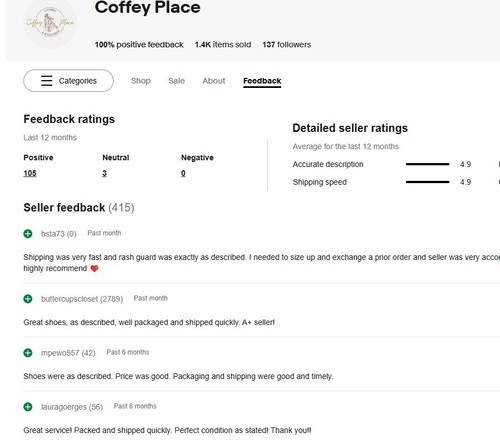Switch to the Shop tab
The width and height of the screenshot is (500, 443).
(141, 81)
